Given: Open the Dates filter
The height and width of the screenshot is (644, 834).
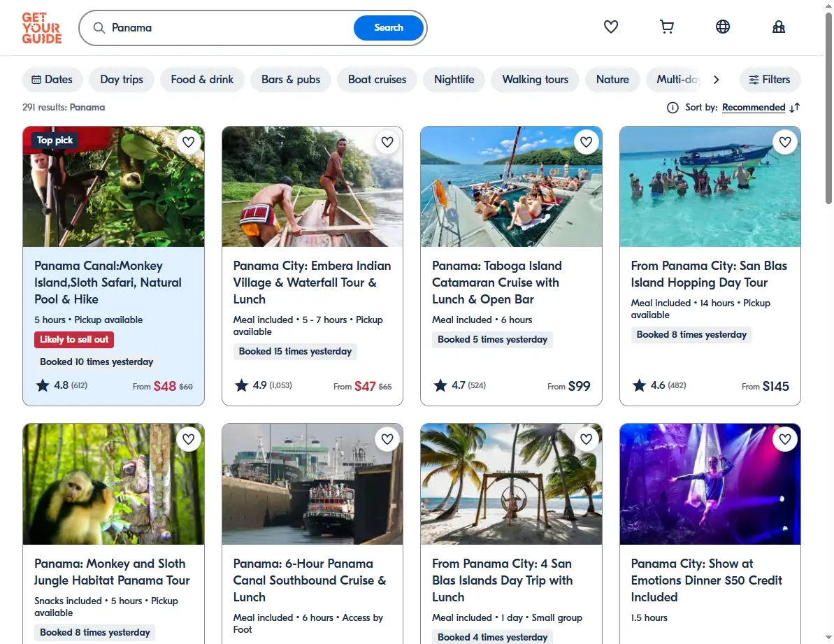Looking at the screenshot, I should [x=52, y=80].
